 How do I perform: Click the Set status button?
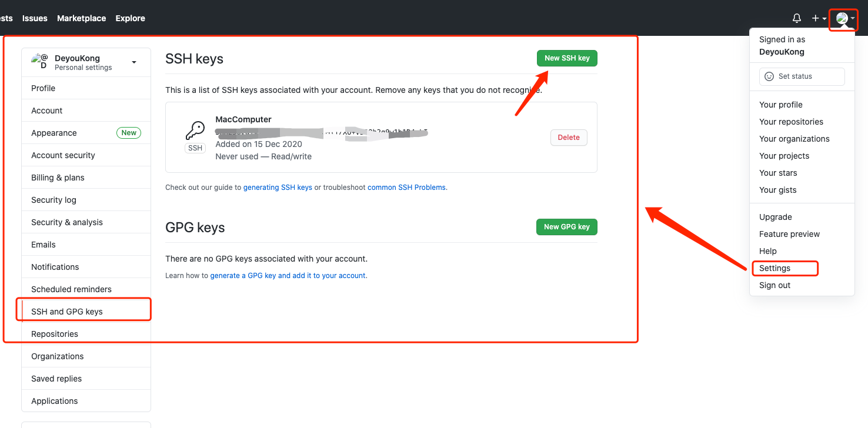click(x=802, y=76)
